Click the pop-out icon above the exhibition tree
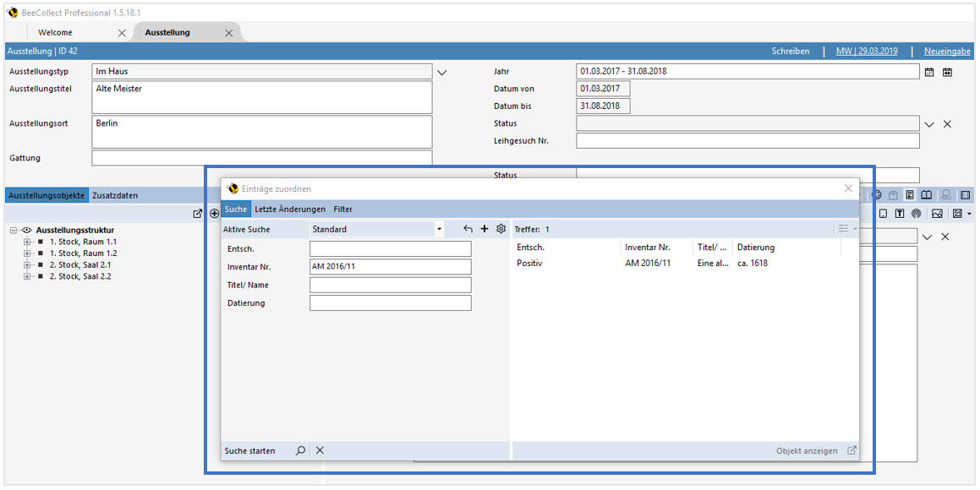This screenshot has width=980, height=490. tap(198, 214)
